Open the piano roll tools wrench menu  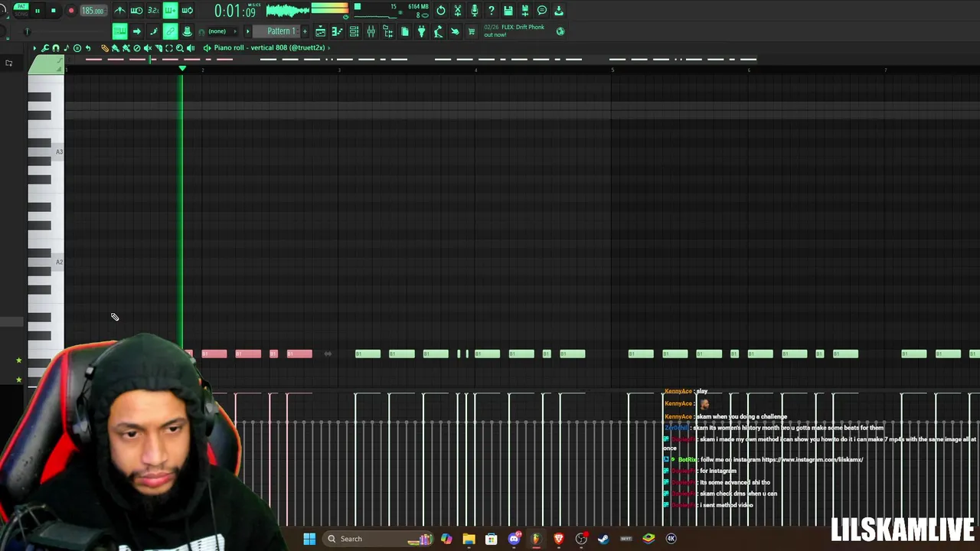[x=45, y=48]
